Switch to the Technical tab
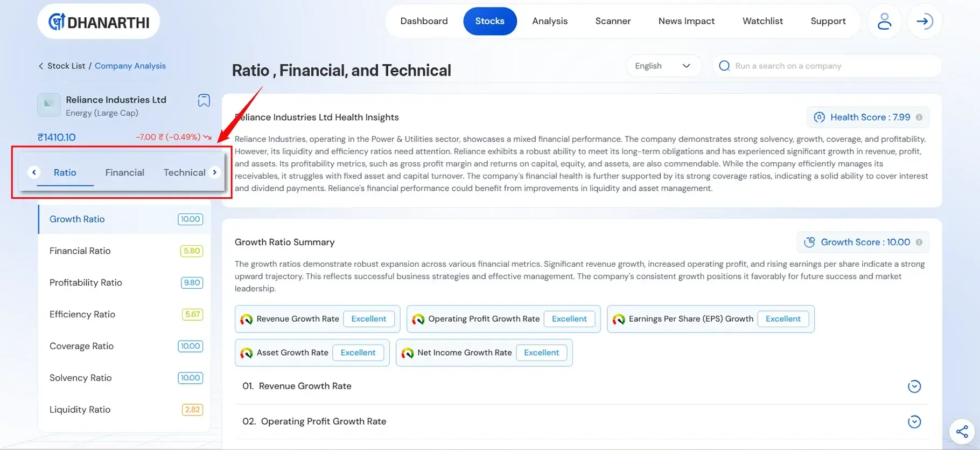Image resolution: width=980 pixels, height=450 pixels. [184, 172]
